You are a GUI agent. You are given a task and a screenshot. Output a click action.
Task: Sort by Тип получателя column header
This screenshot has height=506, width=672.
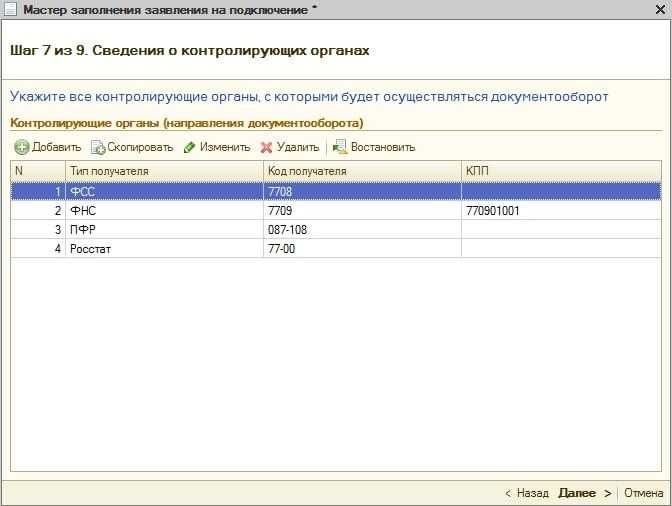point(164,171)
